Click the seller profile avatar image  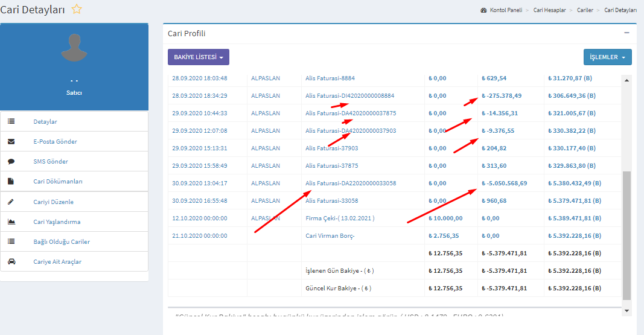tap(74, 48)
